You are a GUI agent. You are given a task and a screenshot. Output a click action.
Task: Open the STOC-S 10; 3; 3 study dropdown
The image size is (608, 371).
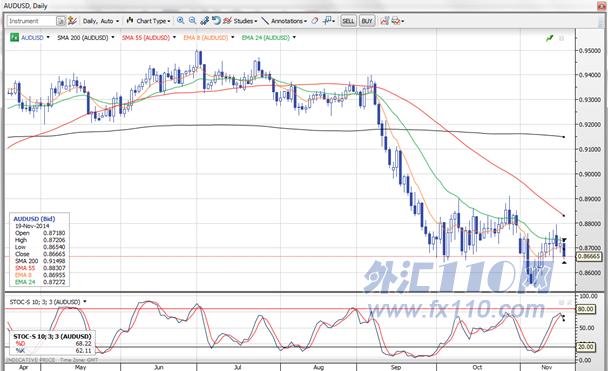click(x=48, y=302)
